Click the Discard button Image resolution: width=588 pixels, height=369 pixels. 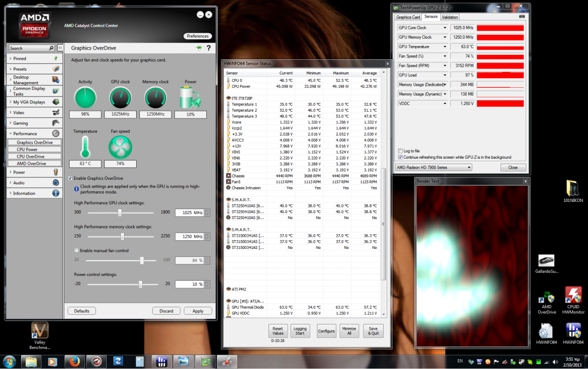(167, 311)
